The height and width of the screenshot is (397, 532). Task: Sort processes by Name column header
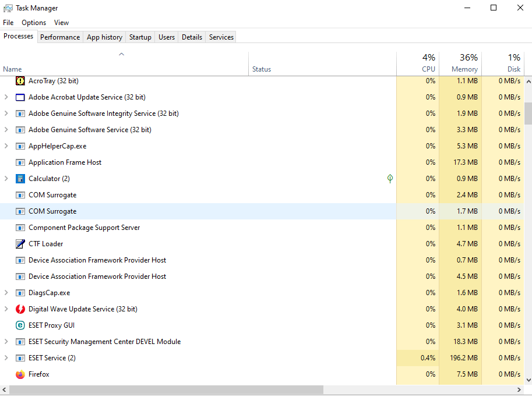124,63
